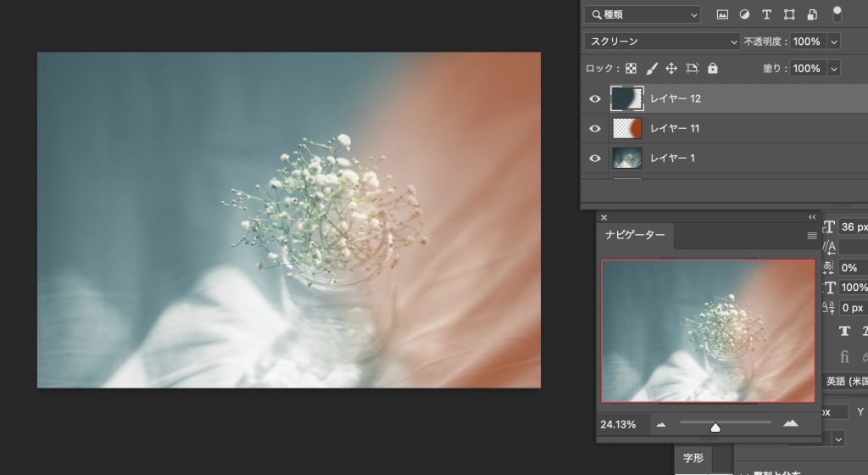Hide レイヤー 12 visibility eye
The height and width of the screenshot is (475, 868).
595,98
